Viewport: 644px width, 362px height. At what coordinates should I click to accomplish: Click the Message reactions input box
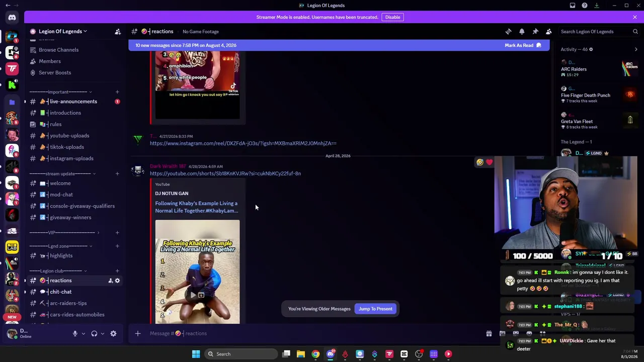(x=312, y=333)
